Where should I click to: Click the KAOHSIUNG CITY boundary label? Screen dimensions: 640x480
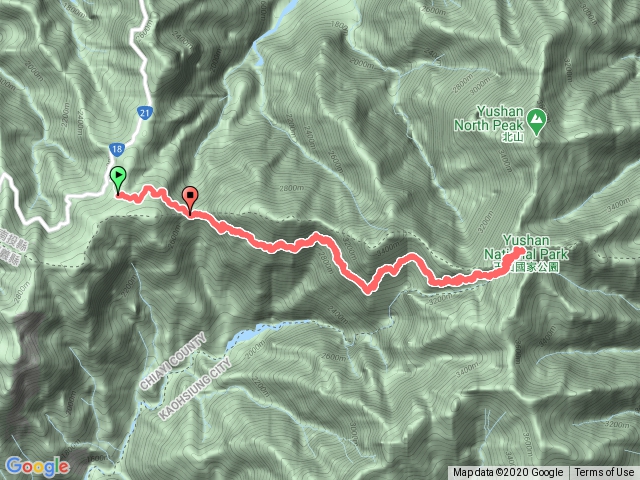pos(195,389)
